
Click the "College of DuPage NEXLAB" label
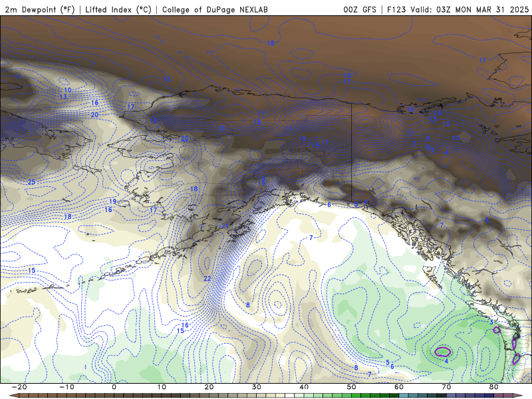point(215,9)
